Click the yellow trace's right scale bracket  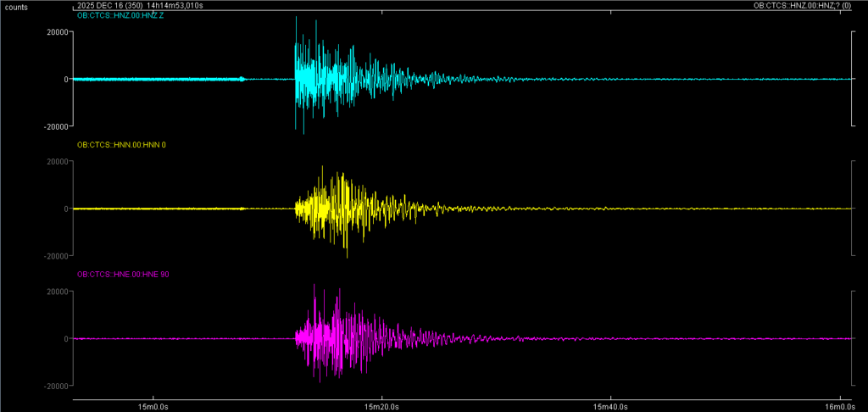(852, 209)
